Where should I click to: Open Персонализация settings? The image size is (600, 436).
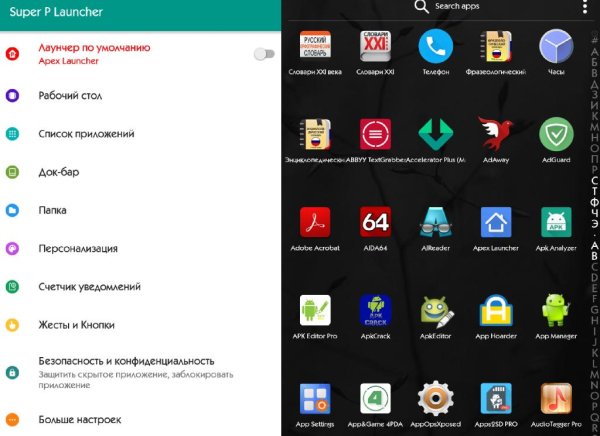[140, 248]
